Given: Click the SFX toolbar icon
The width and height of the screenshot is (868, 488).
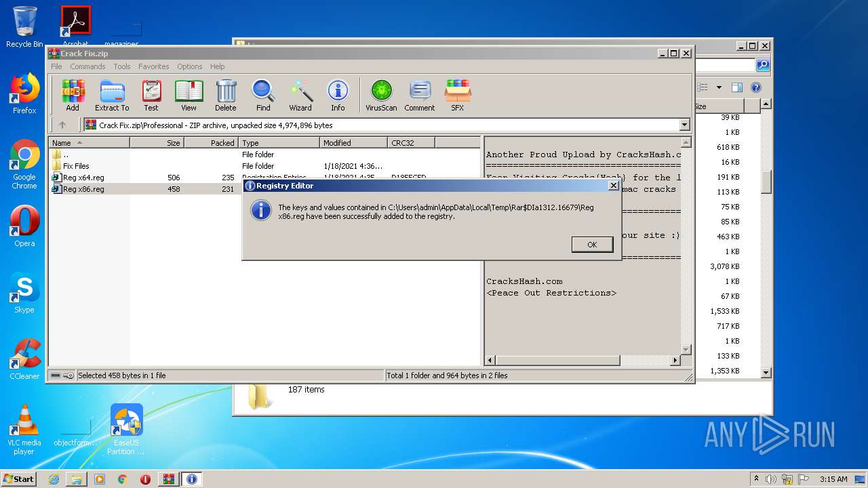Looking at the screenshot, I should [458, 95].
